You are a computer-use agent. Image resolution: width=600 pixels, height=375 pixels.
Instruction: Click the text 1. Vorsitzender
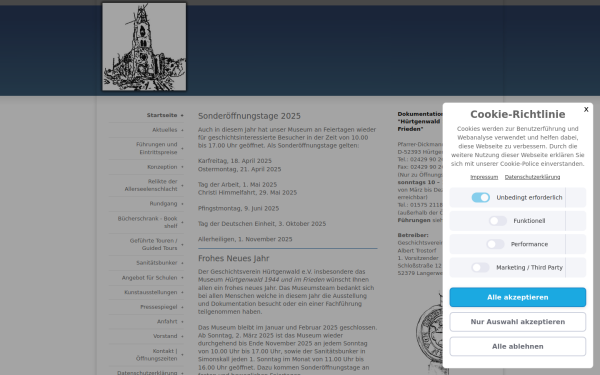pyautogui.click(x=418, y=258)
